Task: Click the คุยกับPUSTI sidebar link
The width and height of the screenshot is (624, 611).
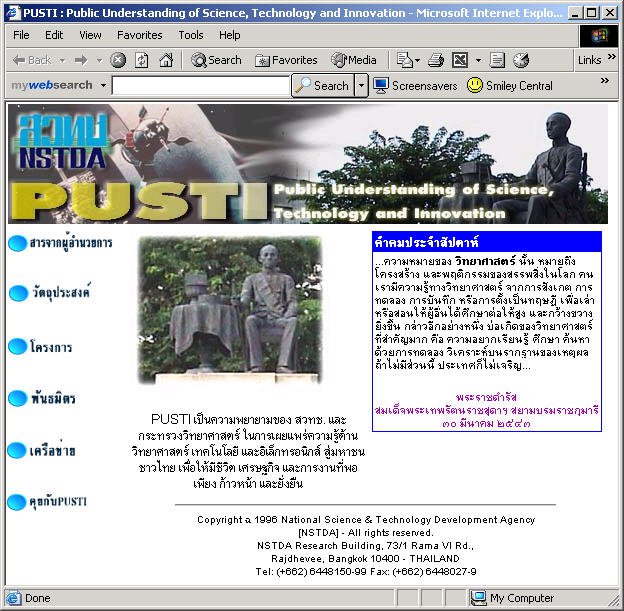Action: coord(58,501)
